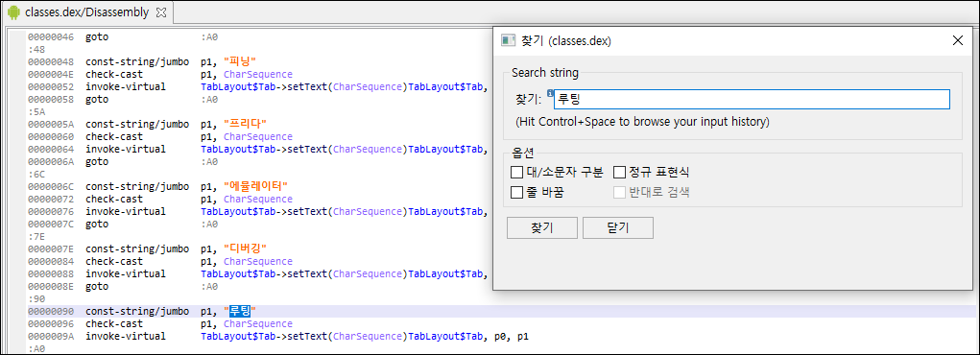Click the highlighted string "루팅" in disassembly

pyautogui.click(x=239, y=311)
